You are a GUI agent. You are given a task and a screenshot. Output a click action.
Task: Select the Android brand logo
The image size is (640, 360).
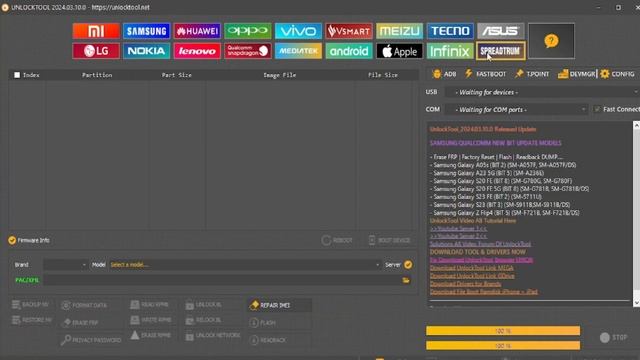pyautogui.click(x=349, y=51)
